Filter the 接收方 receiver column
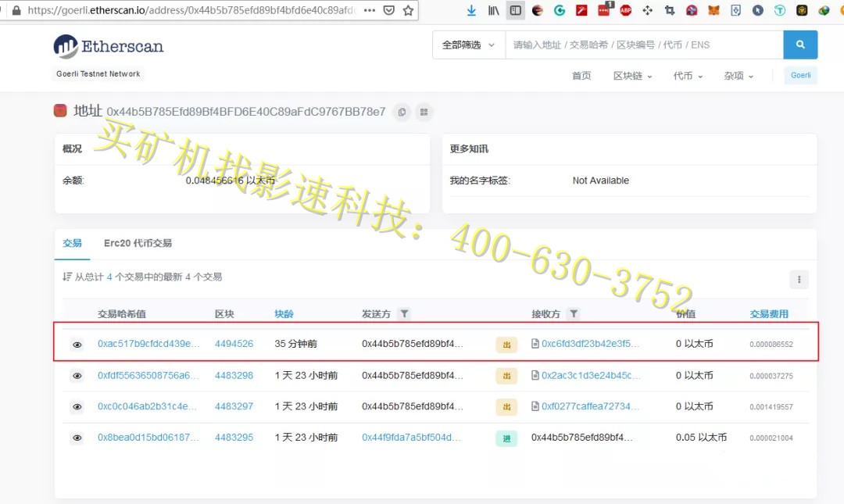Image resolution: width=844 pixels, height=504 pixels. [574, 314]
